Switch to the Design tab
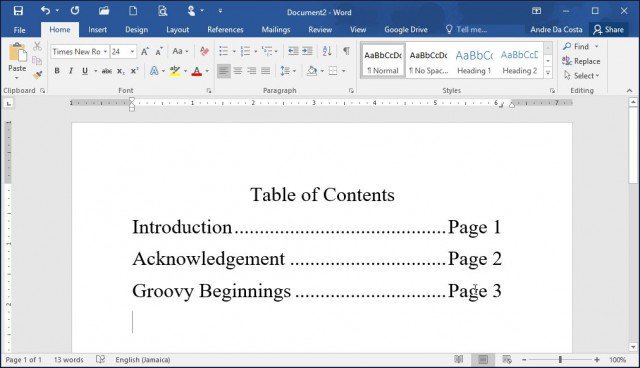This screenshot has width=640, height=368. 136,30
